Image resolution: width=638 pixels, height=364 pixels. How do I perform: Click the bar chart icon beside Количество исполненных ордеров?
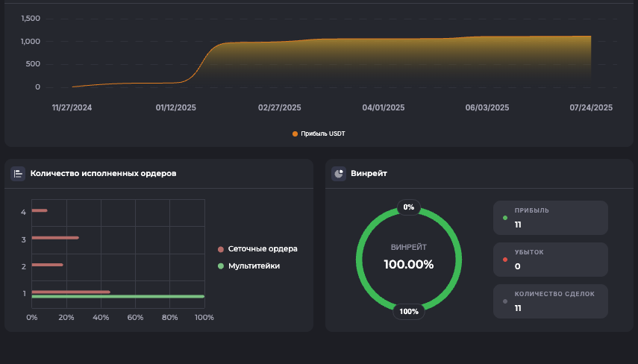[x=18, y=174]
